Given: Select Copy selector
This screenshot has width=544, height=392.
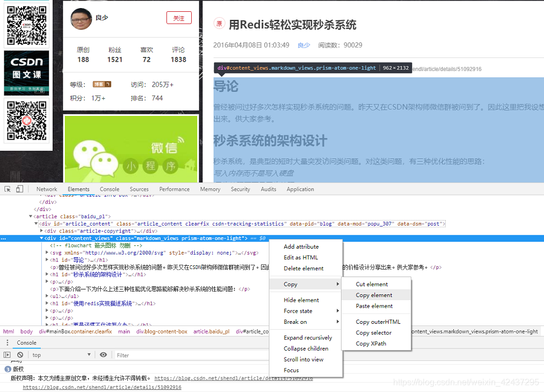Looking at the screenshot, I should (376, 333).
